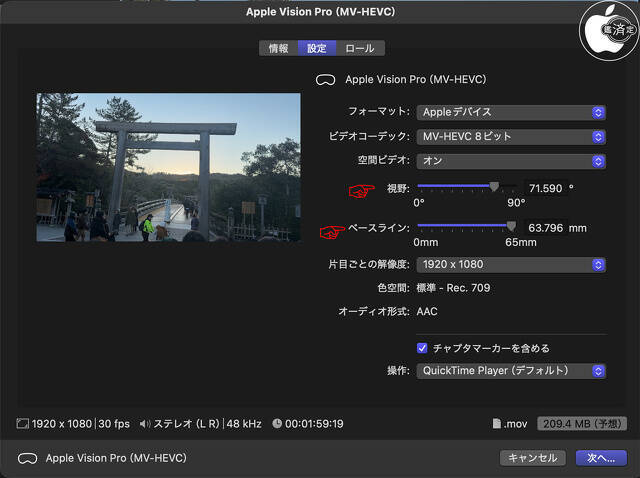Screen dimensions: 640x478
Task: Click the .mov file document icon
Action: pyautogui.click(x=496, y=424)
